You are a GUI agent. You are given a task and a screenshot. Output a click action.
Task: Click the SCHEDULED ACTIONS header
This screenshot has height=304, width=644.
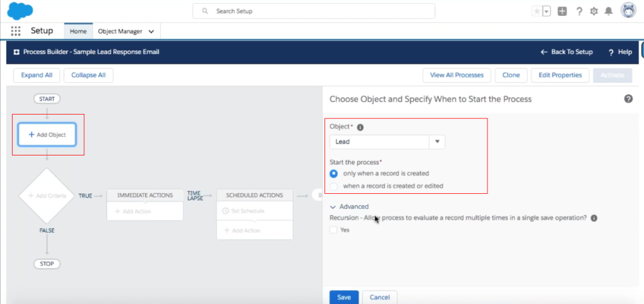255,195
